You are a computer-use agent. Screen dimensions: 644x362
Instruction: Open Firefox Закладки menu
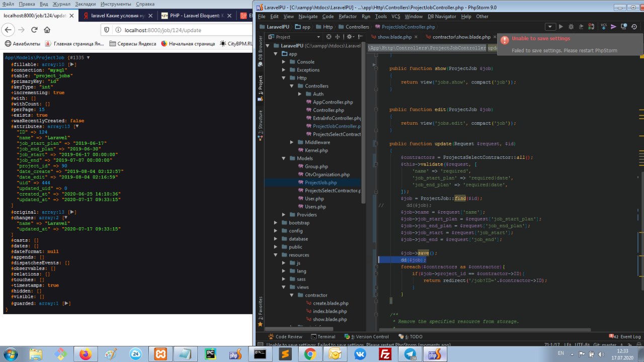(85, 4)
